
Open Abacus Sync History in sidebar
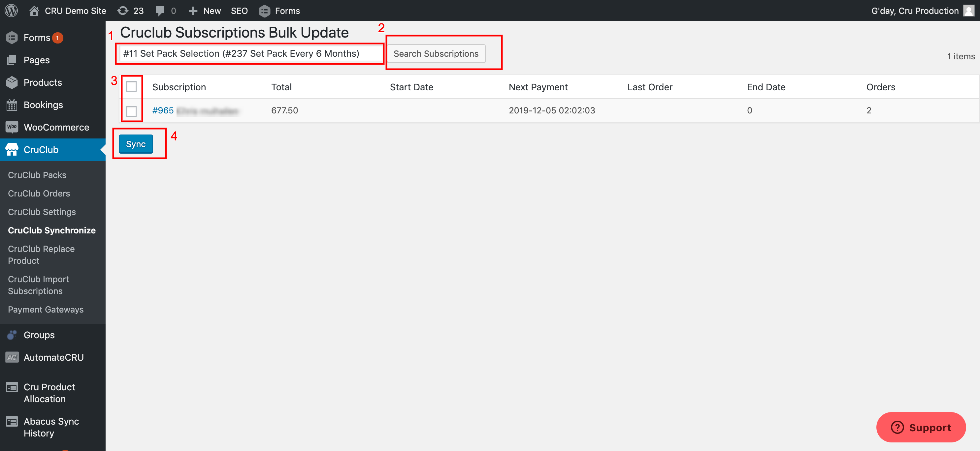(x=51, y=427)
